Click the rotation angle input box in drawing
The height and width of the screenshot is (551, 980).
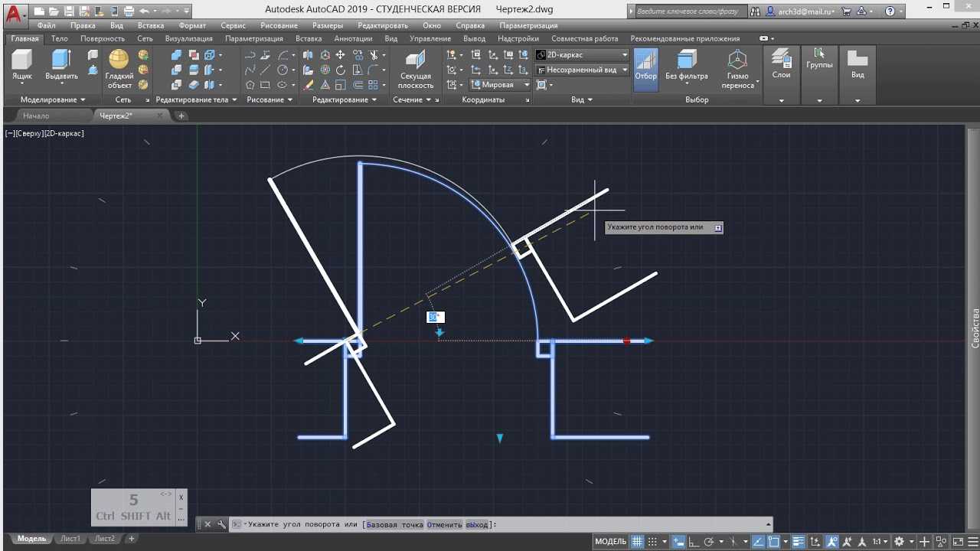click(x=435, y=317)
